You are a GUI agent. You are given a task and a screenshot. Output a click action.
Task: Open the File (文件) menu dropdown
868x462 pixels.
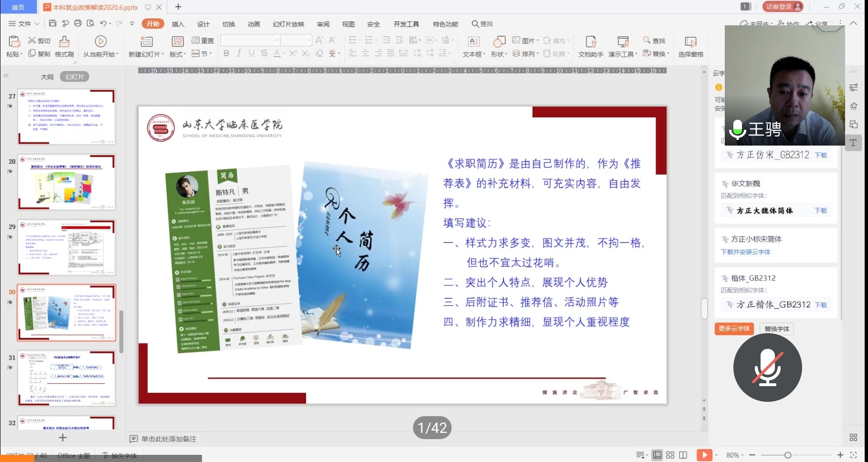point(24,23)
